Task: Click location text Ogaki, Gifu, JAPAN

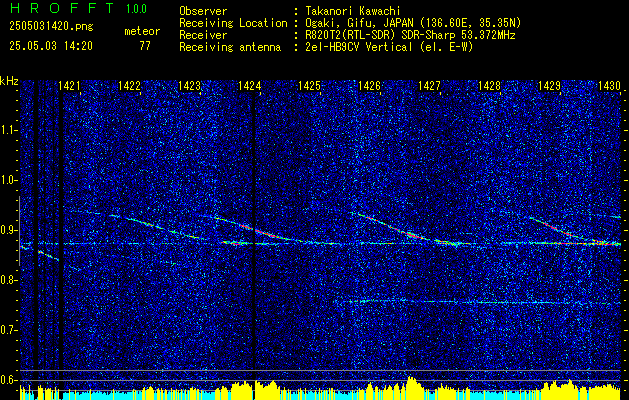Action: coord(360,23)
